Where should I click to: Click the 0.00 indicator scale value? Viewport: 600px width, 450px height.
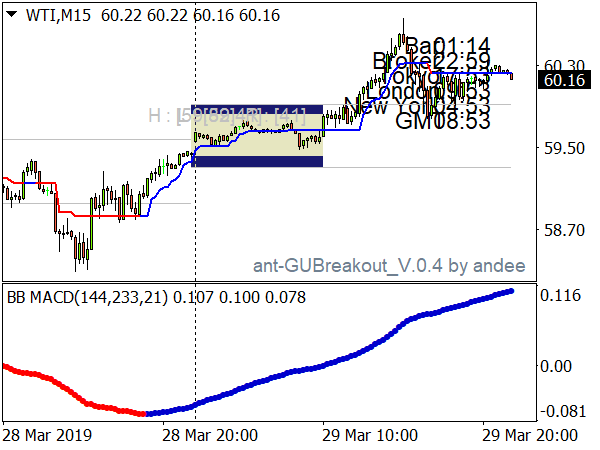pos(556,366)
